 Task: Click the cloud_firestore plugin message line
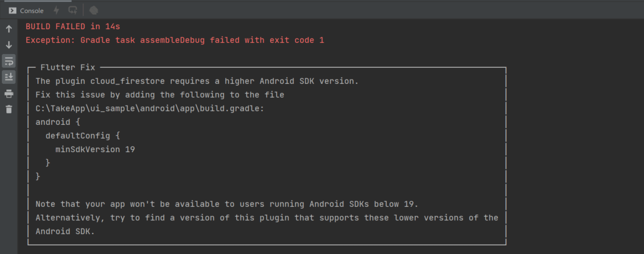click(x=197, y=81)
